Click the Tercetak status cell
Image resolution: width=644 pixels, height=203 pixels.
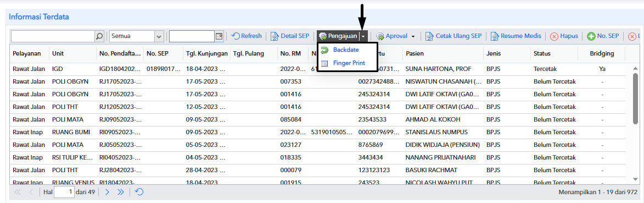click(x=555, y=69)
